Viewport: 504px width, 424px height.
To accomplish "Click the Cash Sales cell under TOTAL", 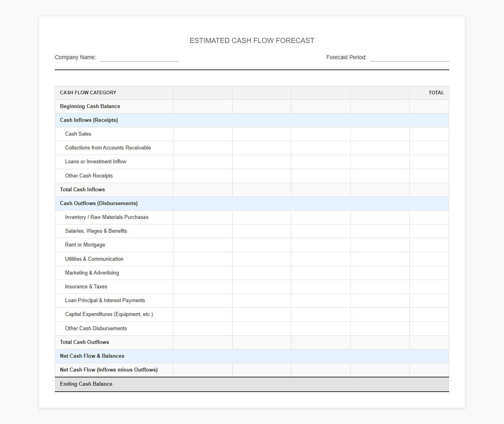I will [429, 134].
